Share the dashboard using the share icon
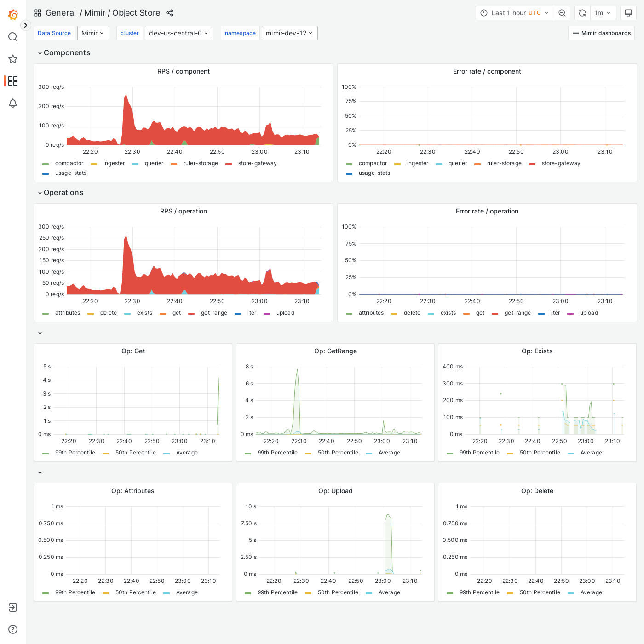Screen dimensions: 644x644 [170, 13]
